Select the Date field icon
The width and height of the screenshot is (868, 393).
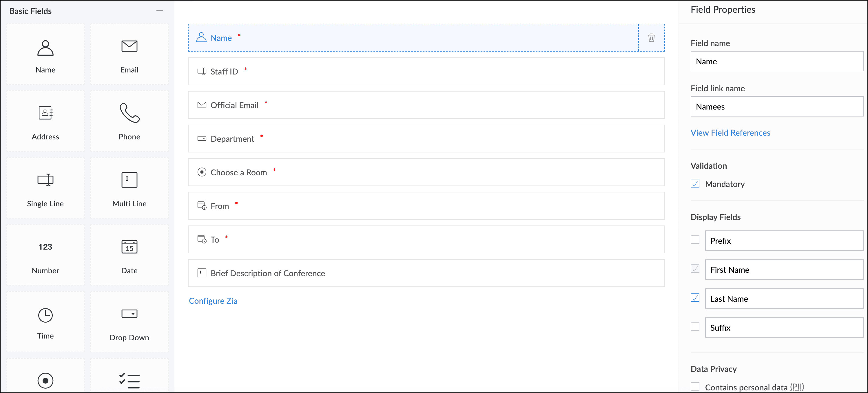[x=129, y=247]
